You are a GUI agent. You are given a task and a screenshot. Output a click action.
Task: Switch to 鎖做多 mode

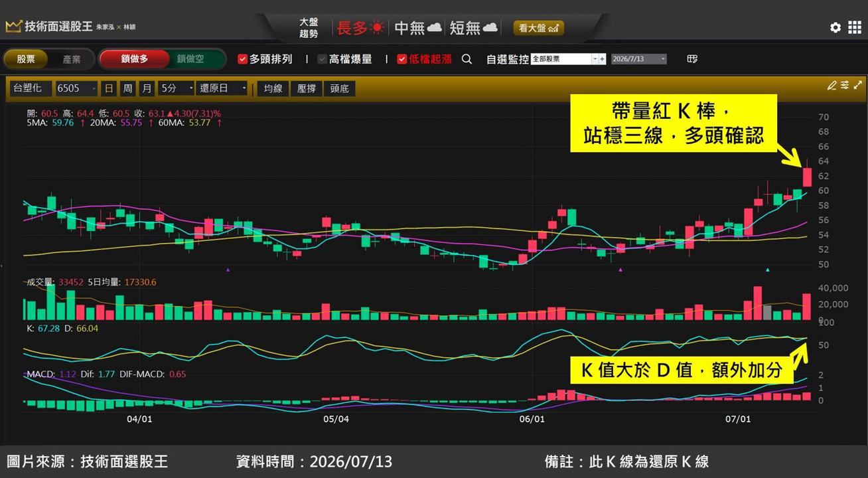(135, 59)
